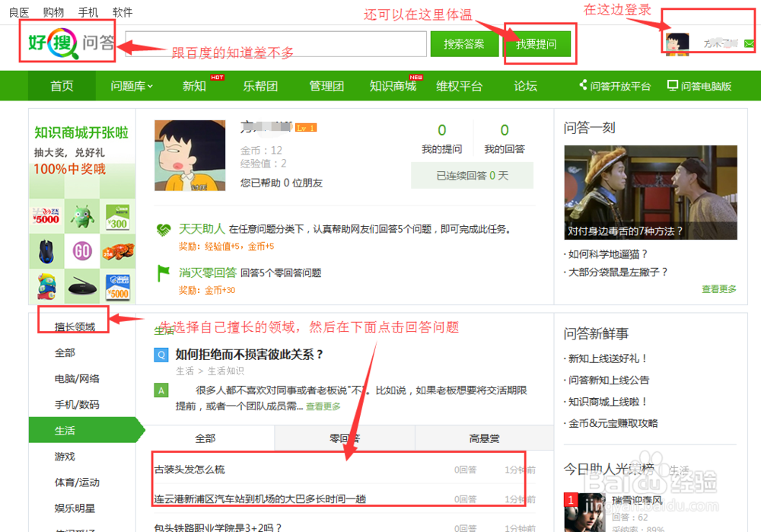Open 论坛 in the navigation bar
This screenshot has width=761, height=532.
(526, 86)
